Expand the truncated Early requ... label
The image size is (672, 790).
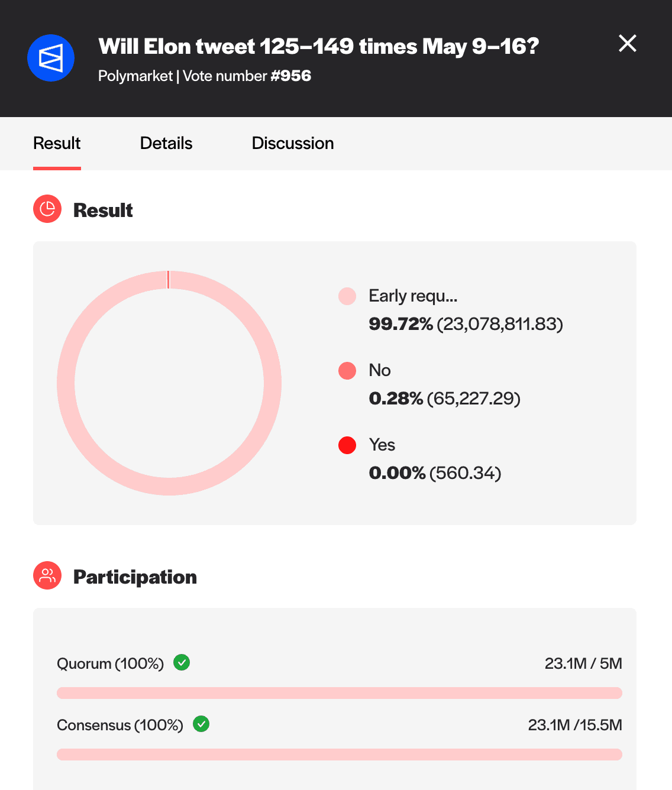[x=413, y=296]
